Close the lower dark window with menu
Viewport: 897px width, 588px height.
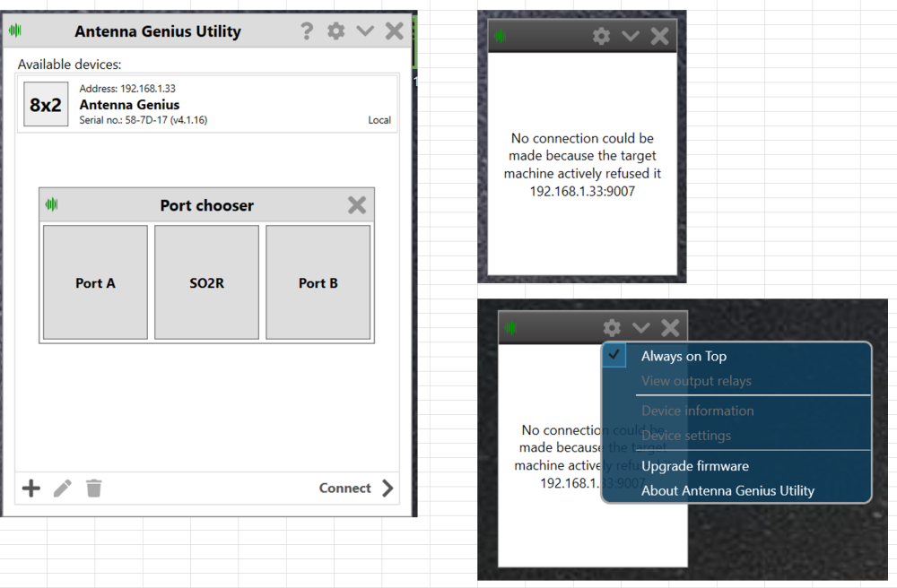[670, 327]
